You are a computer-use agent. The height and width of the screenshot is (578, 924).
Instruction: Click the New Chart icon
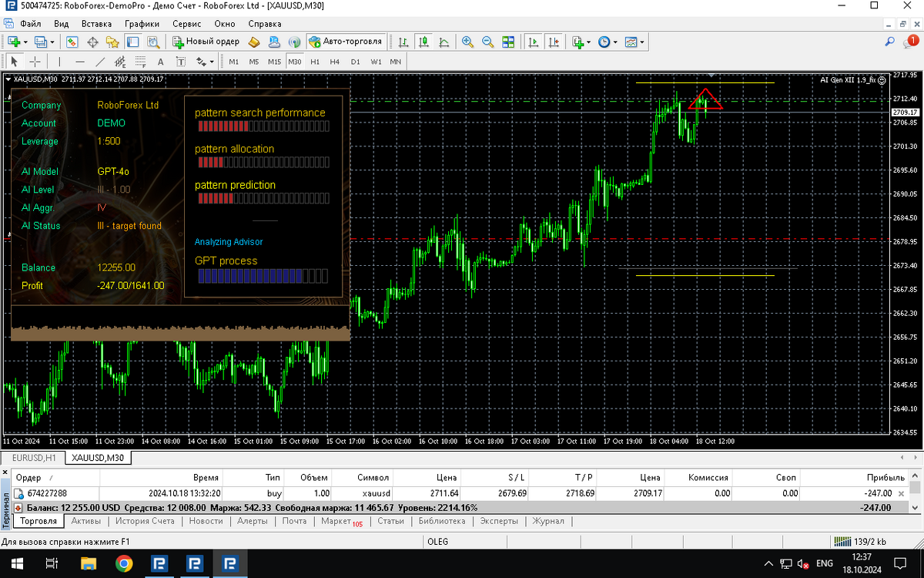[x=15, y=42]
